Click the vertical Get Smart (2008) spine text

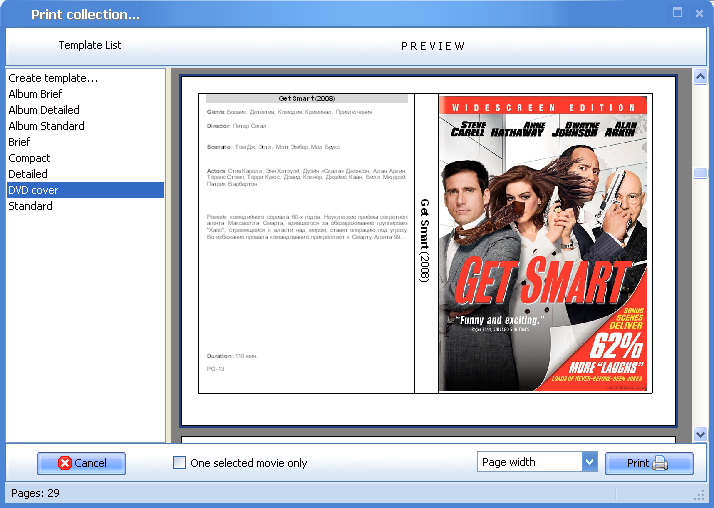click(424, 240)
